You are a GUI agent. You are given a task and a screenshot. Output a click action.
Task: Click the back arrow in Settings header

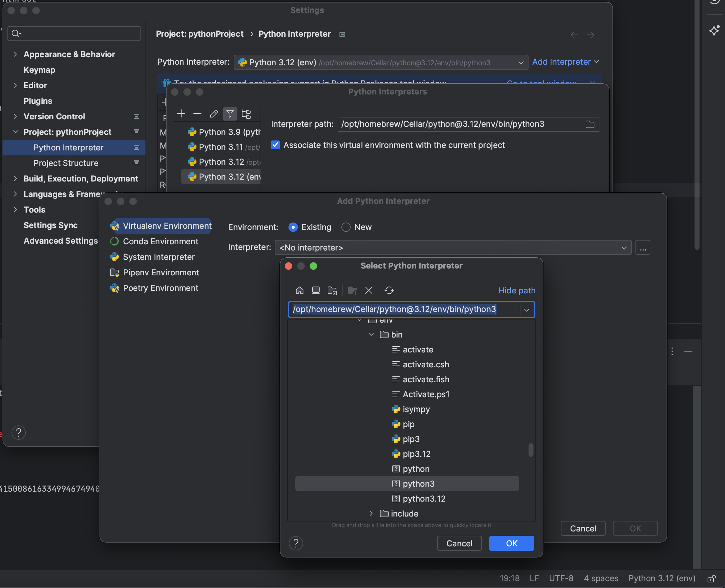[x=574, y=34]
